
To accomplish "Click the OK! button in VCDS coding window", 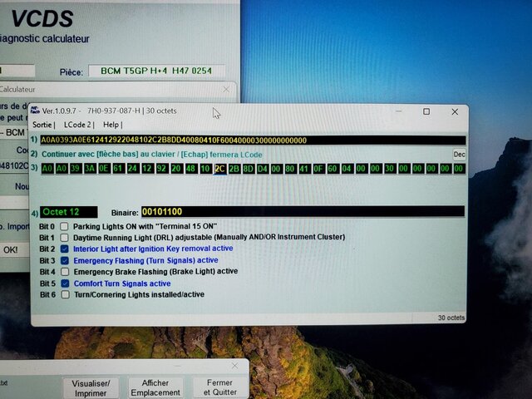I will (12, 250).
